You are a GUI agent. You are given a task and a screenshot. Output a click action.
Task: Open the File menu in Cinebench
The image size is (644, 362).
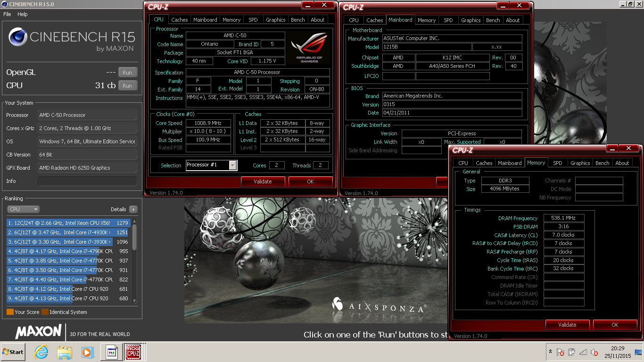pos(7,14)
